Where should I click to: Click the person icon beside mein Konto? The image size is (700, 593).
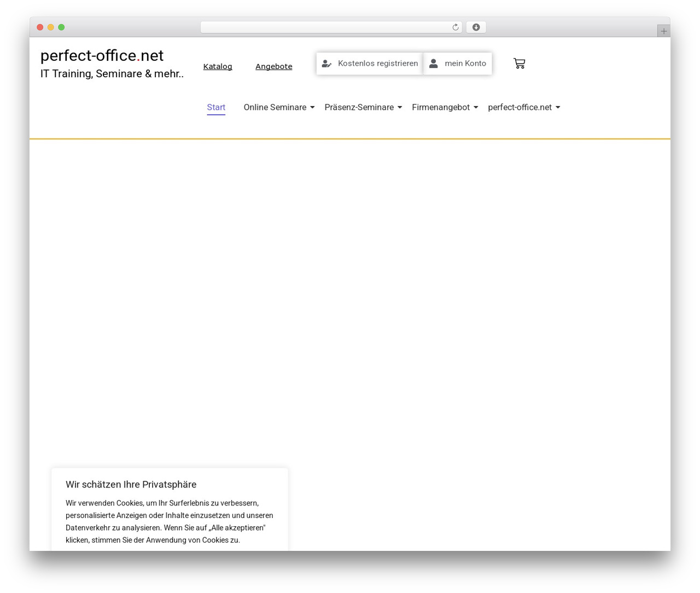pos(433,63)
